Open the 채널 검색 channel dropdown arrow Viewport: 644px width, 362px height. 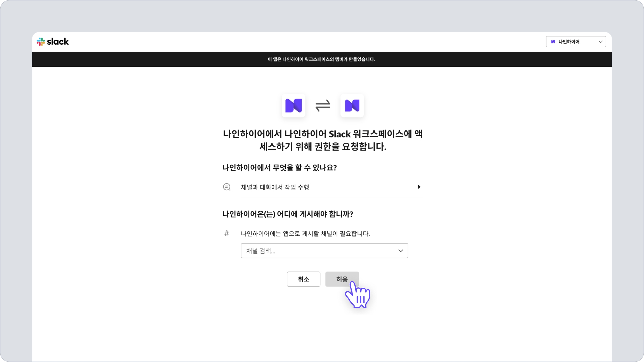[400, 251]
